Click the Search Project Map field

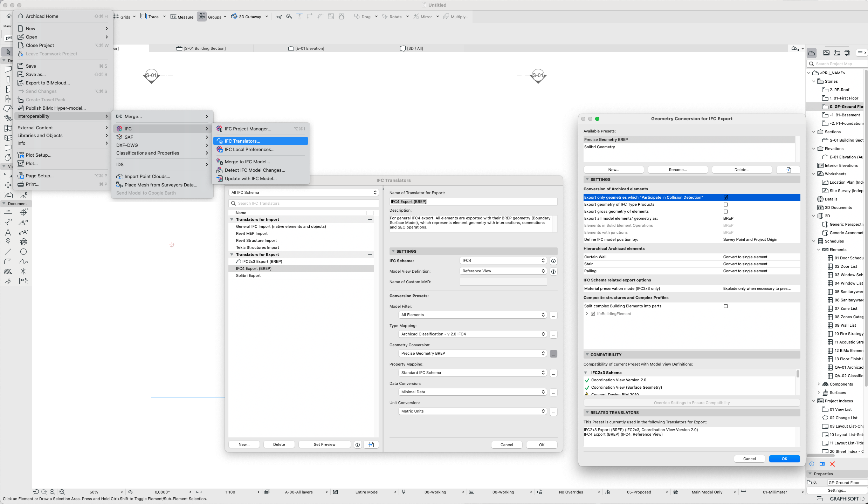click(x=837, y=64)
